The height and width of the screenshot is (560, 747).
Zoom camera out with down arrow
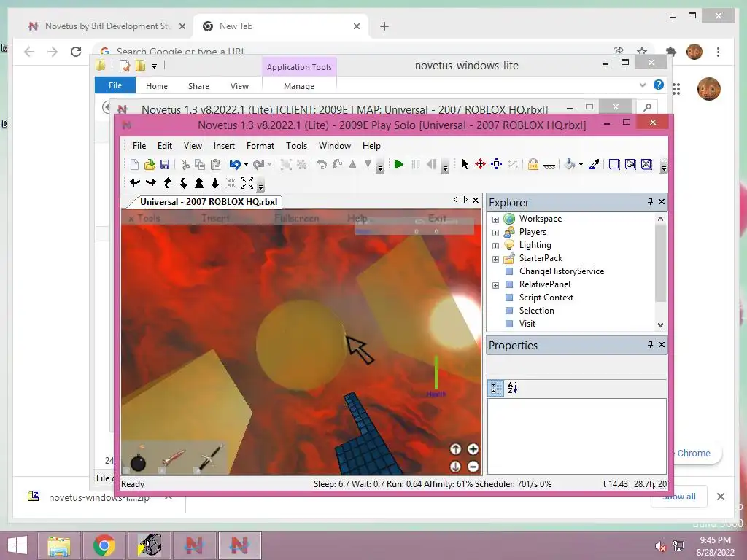(215, 183)
